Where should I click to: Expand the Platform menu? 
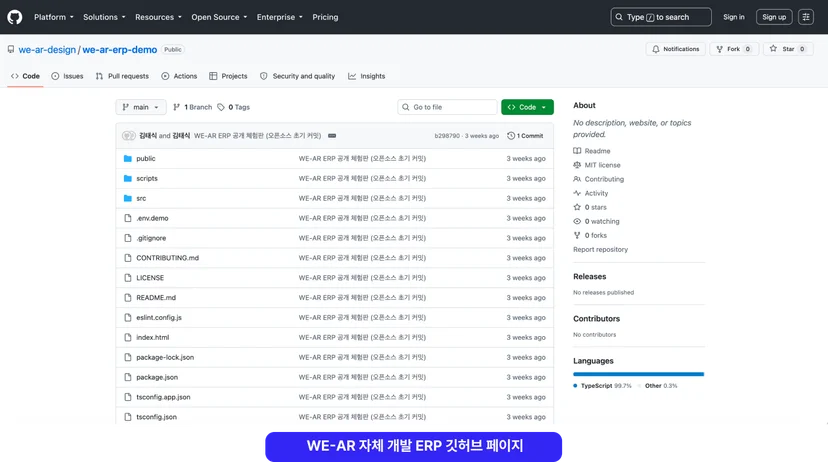click(54, 17)
